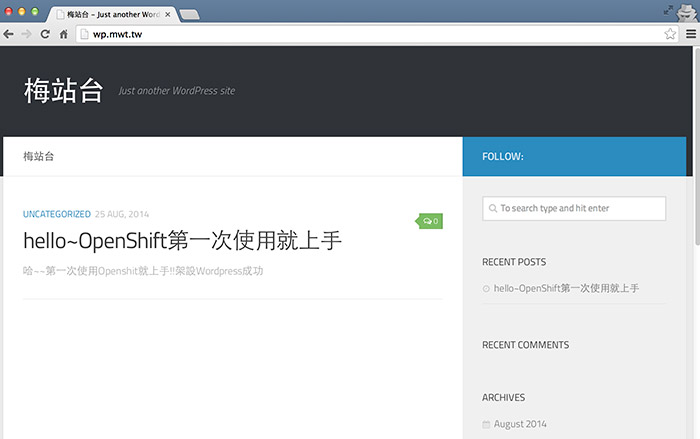Click the browser forward arrow
This screenshot has width=700, height=439.
(x=26, y=34)
